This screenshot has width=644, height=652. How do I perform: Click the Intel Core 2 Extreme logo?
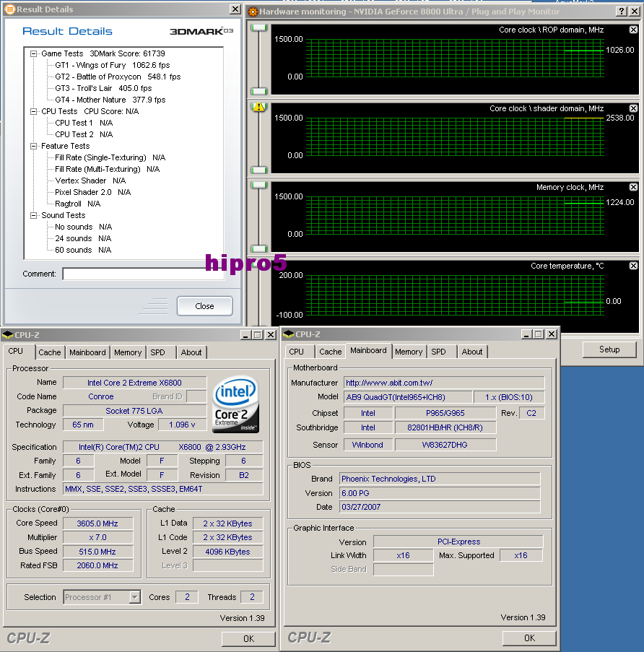[235, 404]
